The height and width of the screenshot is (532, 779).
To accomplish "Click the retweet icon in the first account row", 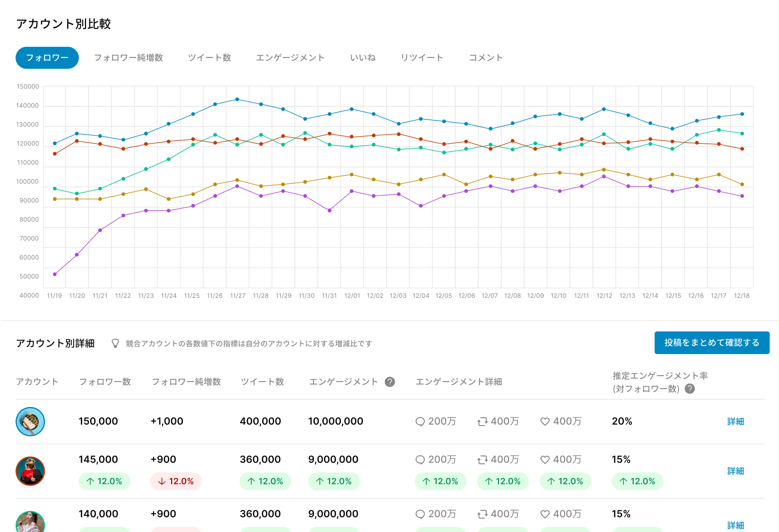I will point(483,421).
